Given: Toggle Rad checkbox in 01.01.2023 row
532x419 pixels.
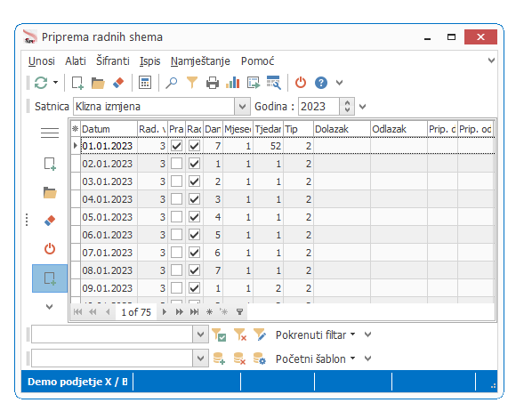Looking at the screenshot, I should (195, 146).
